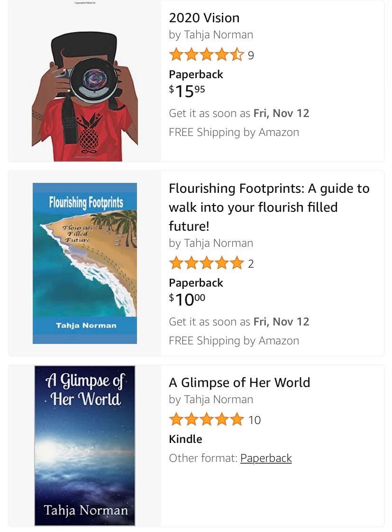Image resolution: width=392 pixels, height=532 pixels.
Task: Click the star rating for Flourishing Footprints
Action: pos(207,264)
